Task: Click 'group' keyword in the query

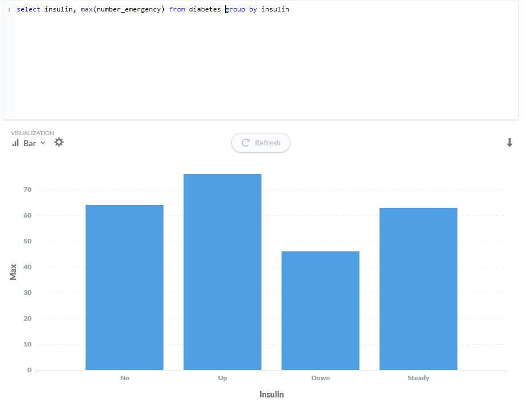Action: [x=235, y=9]
